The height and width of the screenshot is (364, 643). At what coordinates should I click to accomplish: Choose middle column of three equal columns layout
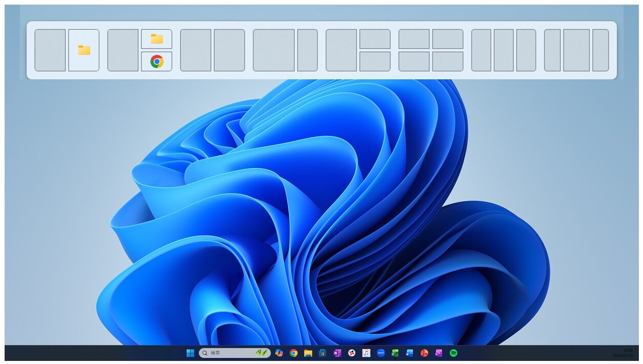pos(504,50)
